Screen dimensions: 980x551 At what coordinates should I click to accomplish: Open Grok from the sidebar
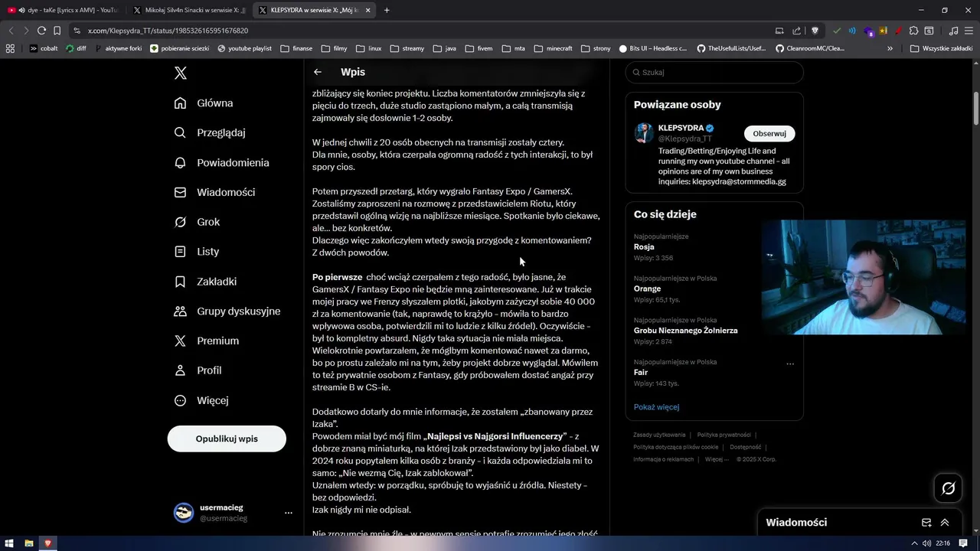(x=197, y=222)
